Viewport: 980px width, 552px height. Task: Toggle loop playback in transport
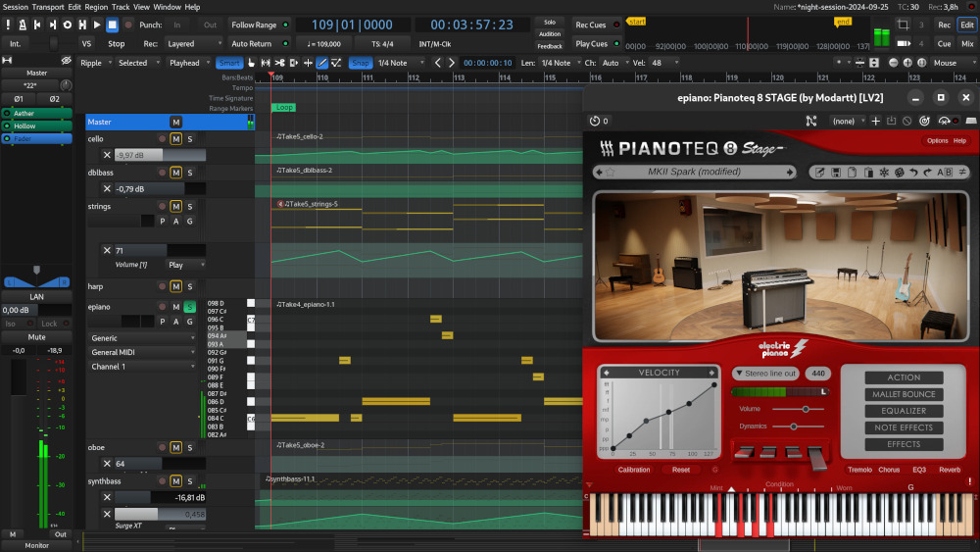[67, 25]
